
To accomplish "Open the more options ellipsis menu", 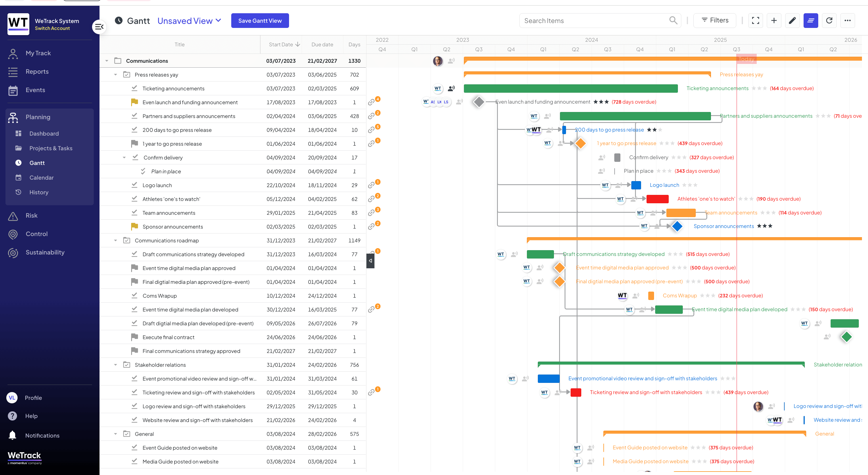I will [848, 20].
